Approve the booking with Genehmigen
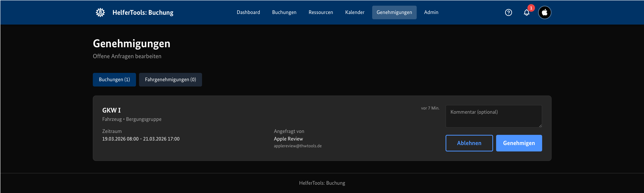The image size is (644, 193). pyautogui.click(x=519, y=143)
